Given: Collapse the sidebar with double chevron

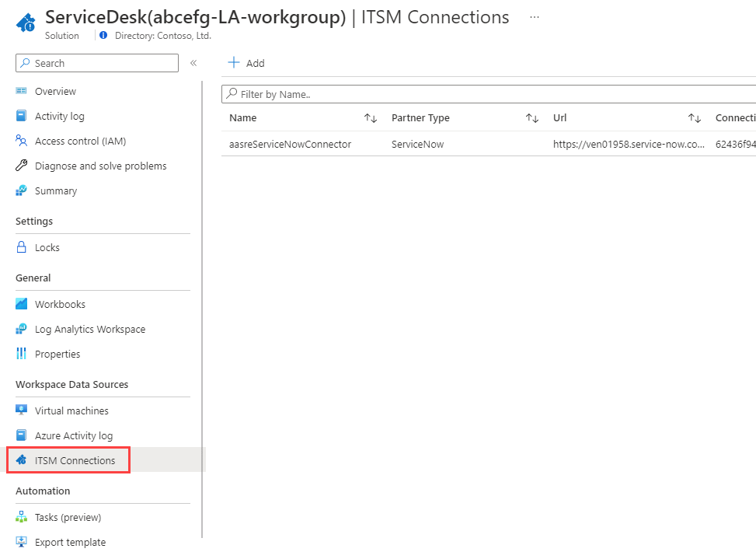Looking at the screenshot, I should (x=193, y=63).
